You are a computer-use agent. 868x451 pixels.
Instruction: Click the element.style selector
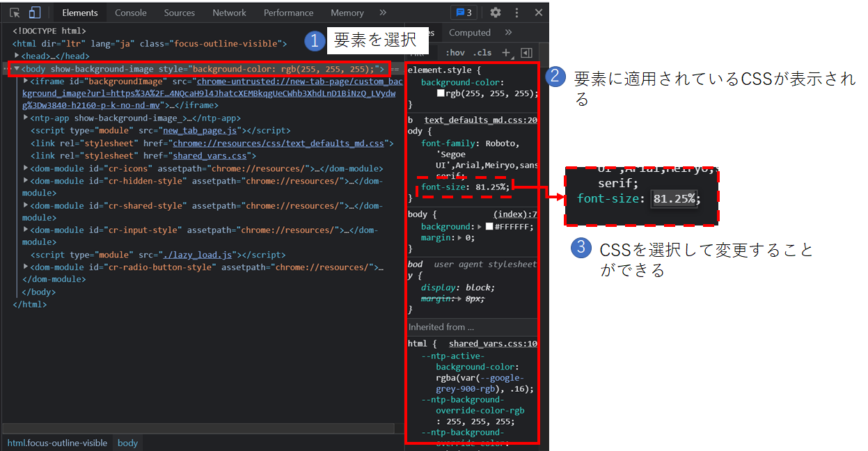pyautogui.click(x=439, y=70)
